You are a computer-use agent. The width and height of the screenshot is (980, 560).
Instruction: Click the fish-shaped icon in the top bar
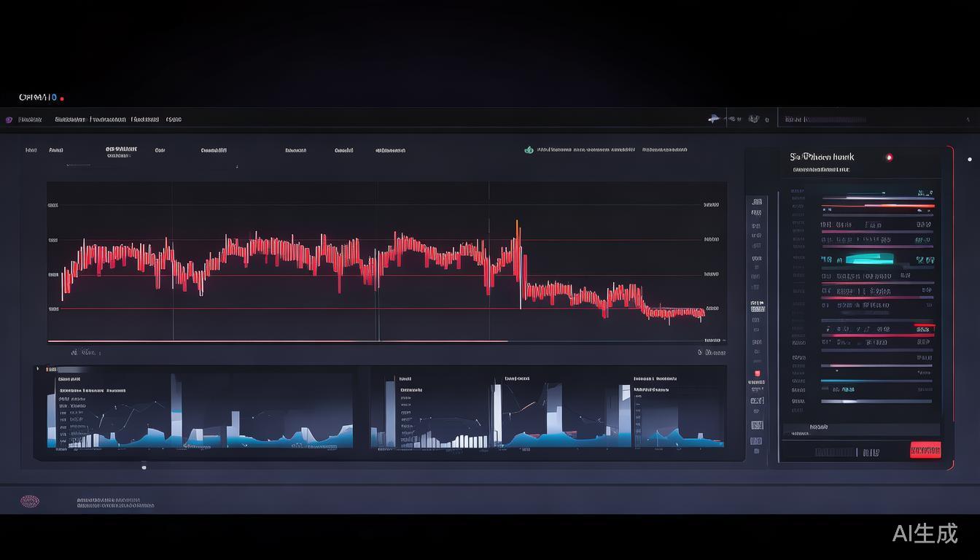tap(714, 119)
